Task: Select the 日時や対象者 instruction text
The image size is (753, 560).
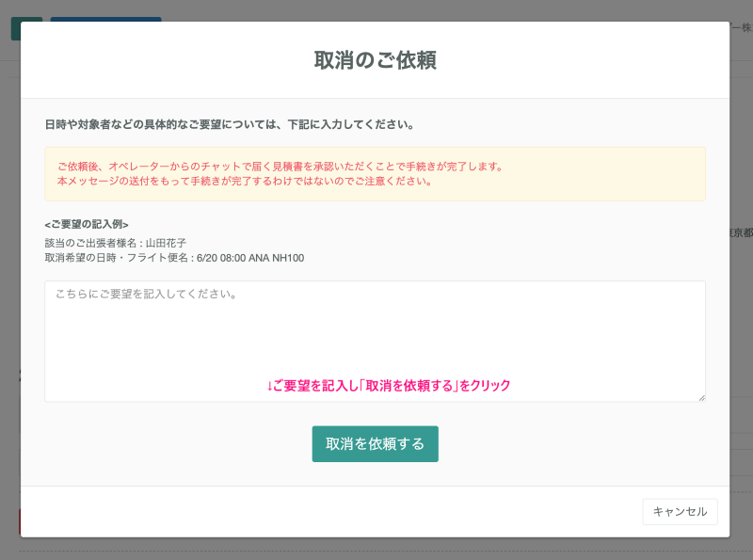Action: (x=230, y=124)
